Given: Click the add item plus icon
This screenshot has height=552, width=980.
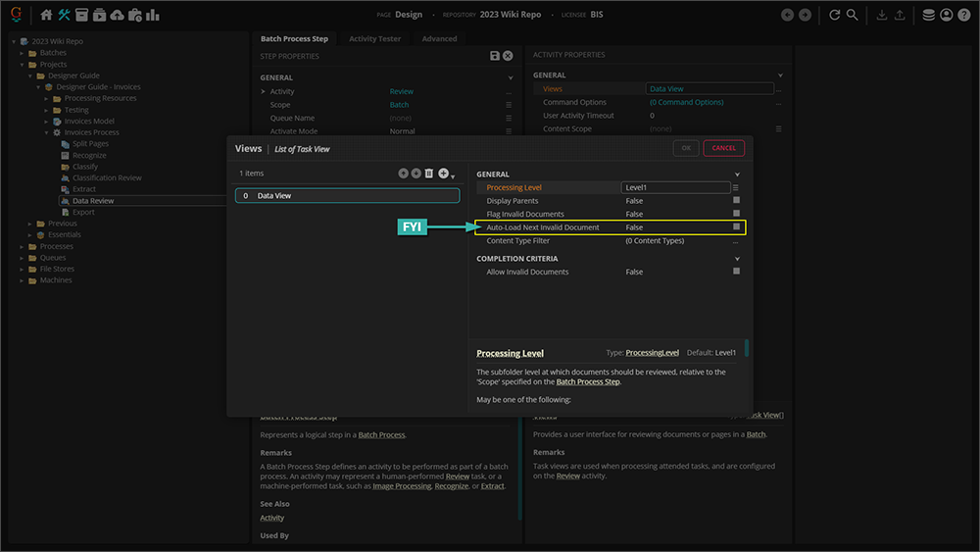Looking at the screenshot, I should 443,174.
